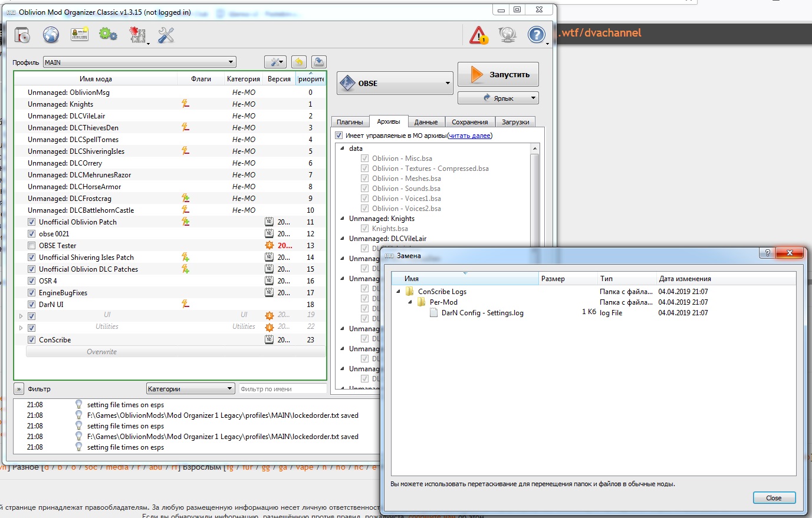Open the profiles ID card icon
Image resolution: width=812 pixels, height=518 pixels.
80,35
